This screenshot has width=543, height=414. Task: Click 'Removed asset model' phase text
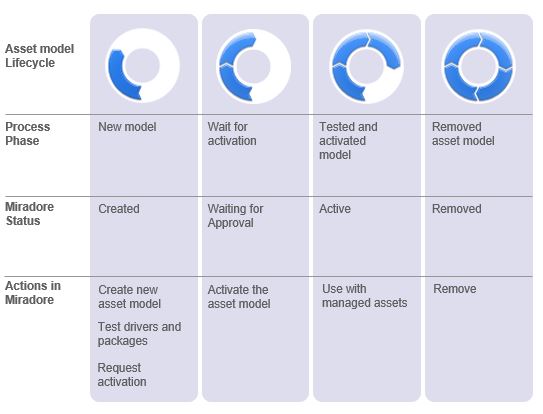(463, 134)
